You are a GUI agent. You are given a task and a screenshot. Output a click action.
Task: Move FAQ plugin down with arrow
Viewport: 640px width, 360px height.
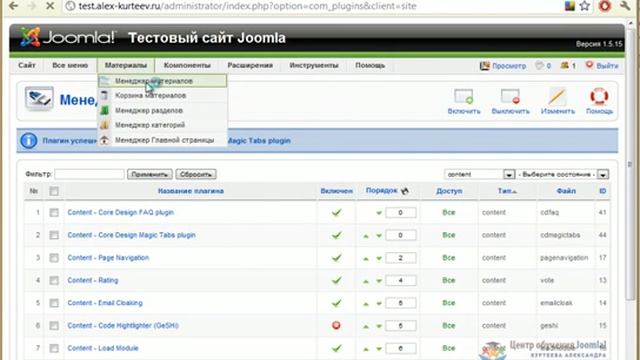379,213
